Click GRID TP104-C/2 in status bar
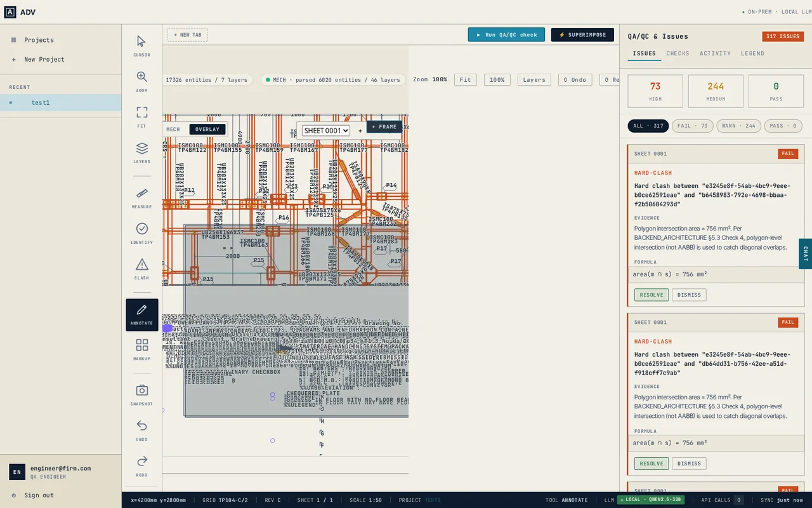The image size is (812, 508). point(225,500)
